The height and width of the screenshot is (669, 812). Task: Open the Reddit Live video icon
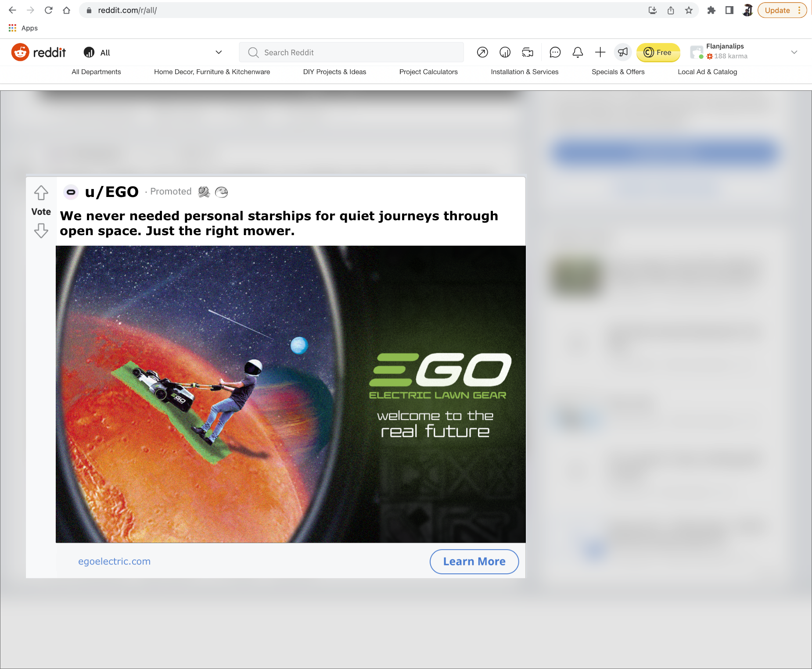(x=528, y=52)
